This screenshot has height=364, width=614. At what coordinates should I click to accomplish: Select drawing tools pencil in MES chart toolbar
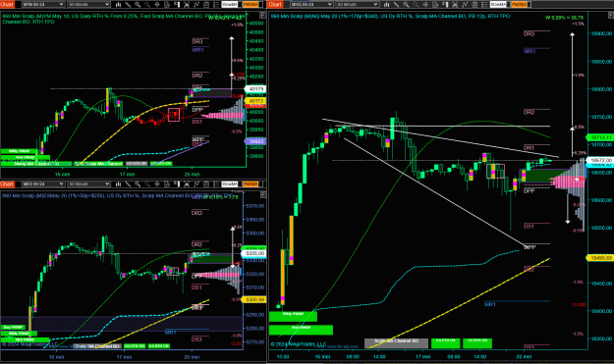[128, 183]
